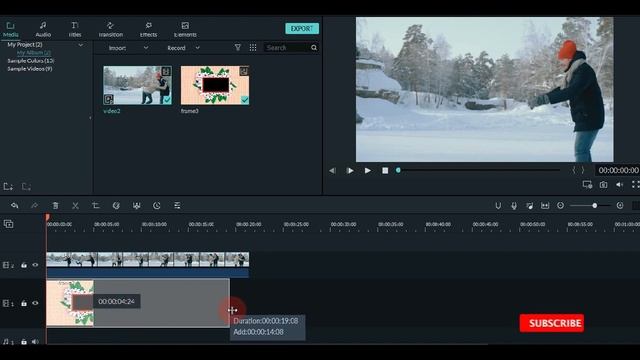Screen dimensions: 640x360
Task: Switch media view with the grid icon
Action: pyautogui.click(x=253, y=47)
